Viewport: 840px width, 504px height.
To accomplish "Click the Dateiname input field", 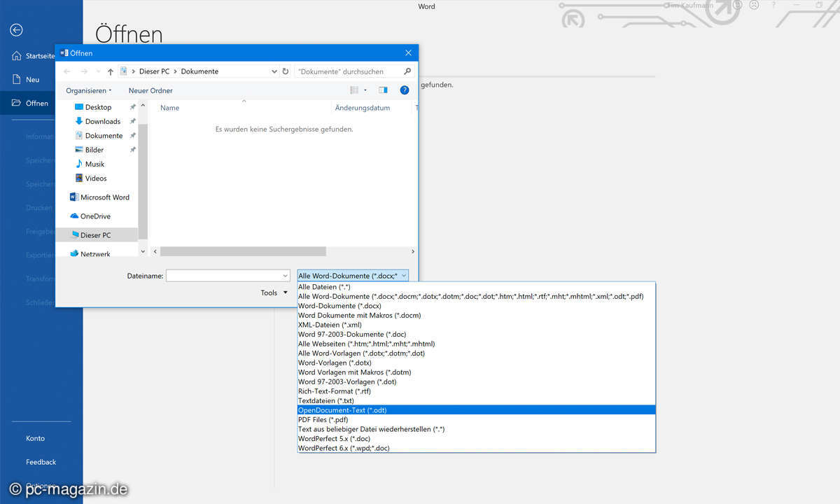I will pyautogui.click(x=223, y=276).
